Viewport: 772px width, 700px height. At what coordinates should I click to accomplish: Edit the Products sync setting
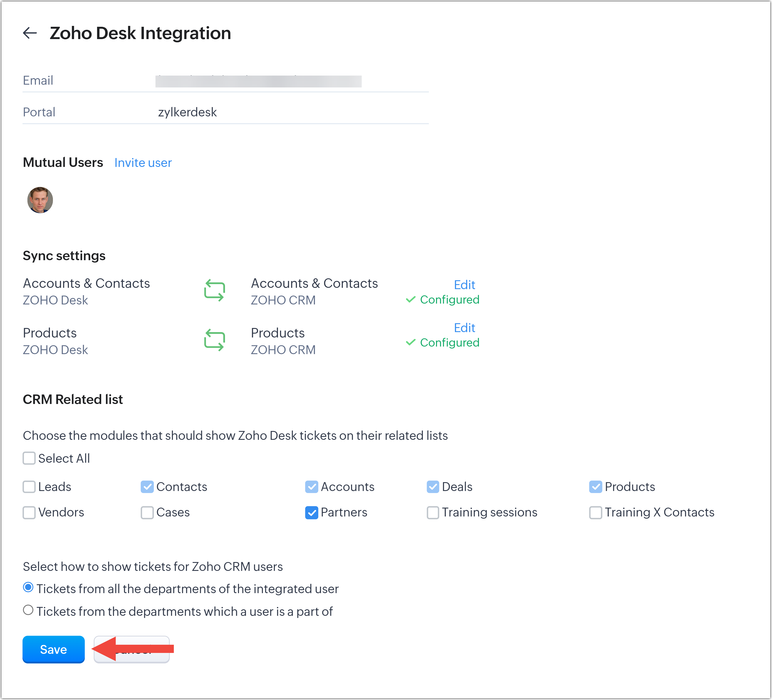pos(464,328)
